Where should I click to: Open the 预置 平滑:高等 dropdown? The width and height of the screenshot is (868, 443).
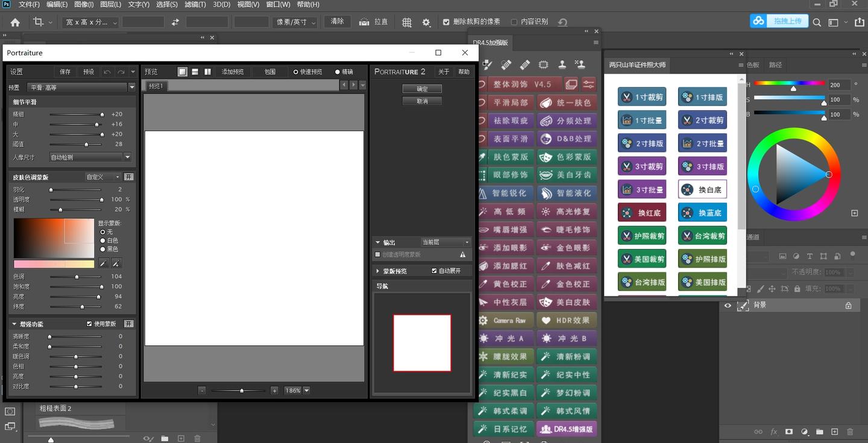pos(81,87)
